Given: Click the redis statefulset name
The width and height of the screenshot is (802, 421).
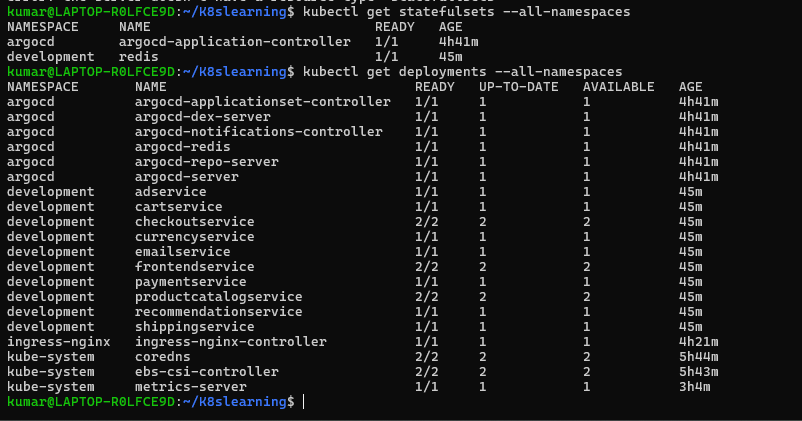Looking at the screenshot, I should pos(138,57).
